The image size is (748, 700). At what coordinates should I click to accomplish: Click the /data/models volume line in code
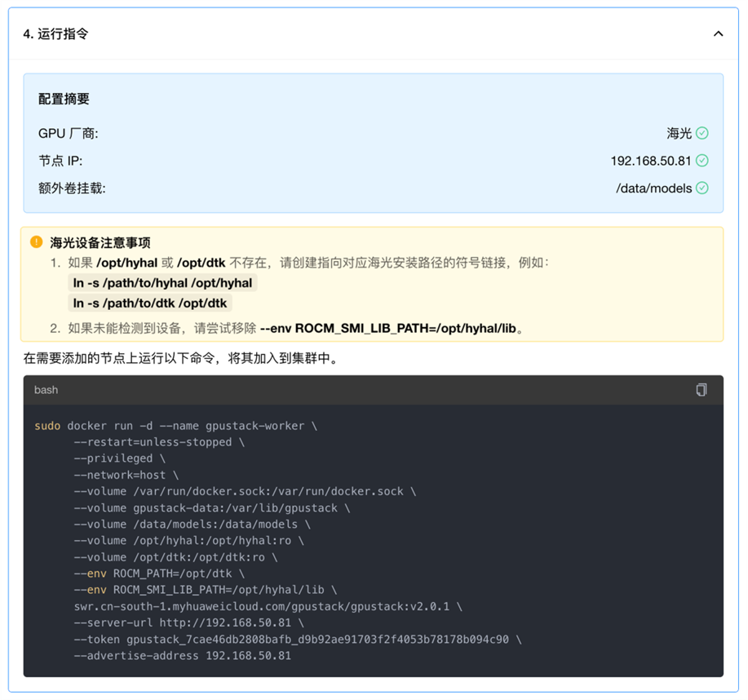coord(193,524)
